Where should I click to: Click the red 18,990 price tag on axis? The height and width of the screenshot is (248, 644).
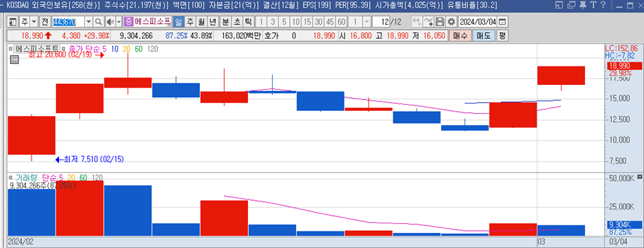click(624, 66)
